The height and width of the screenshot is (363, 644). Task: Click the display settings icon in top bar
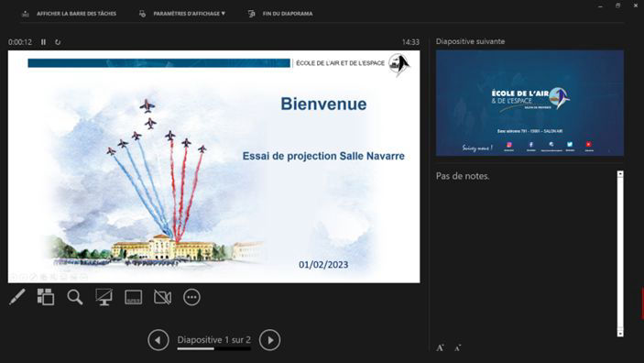coord(142,14)
